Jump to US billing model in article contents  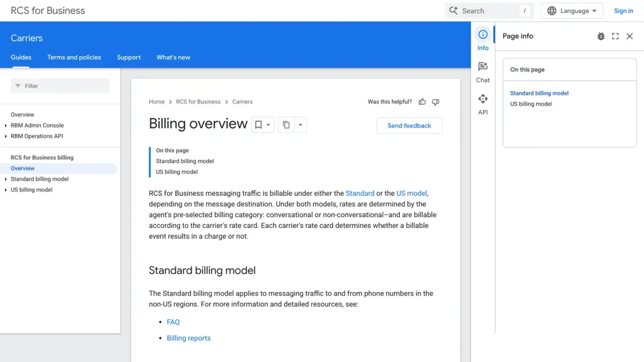(177, 172)
